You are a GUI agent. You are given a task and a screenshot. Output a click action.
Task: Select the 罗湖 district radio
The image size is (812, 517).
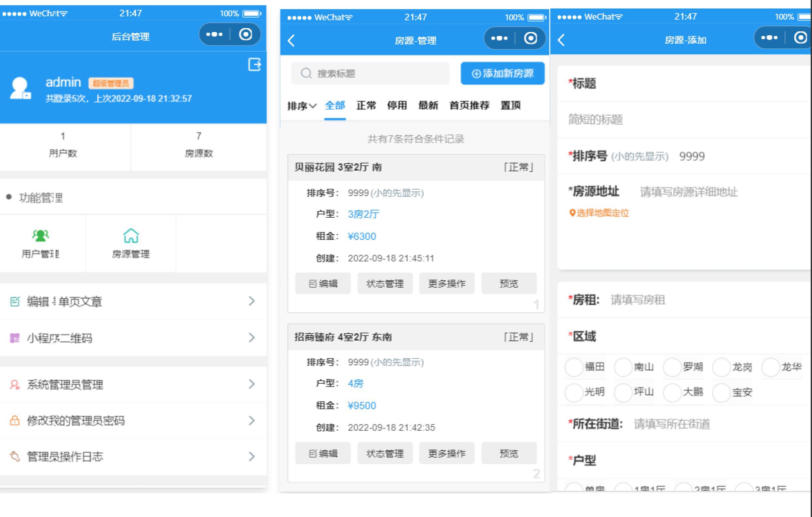coord(672,367)
